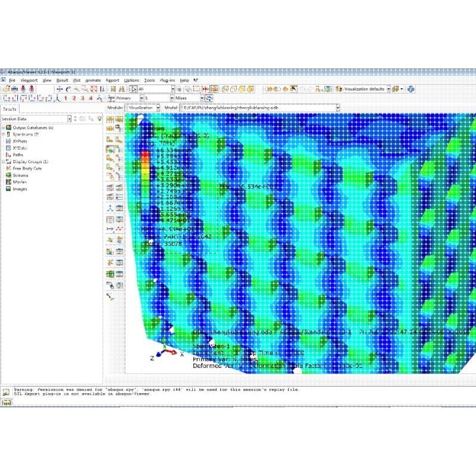Image resolution: width=476 pixels, height=476 pixels.
Task: Click the Plot contours on deformed shape icon
Action: click(110, 149)
